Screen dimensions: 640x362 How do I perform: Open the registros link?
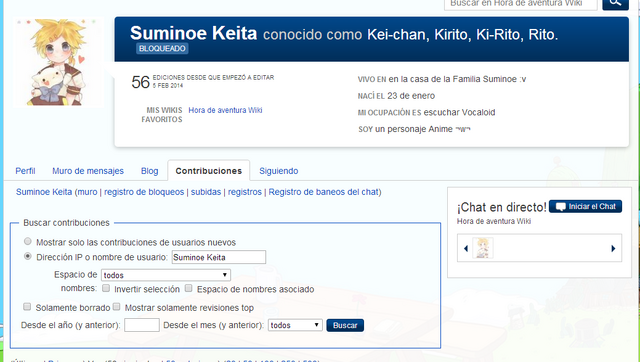pos(244,192)
